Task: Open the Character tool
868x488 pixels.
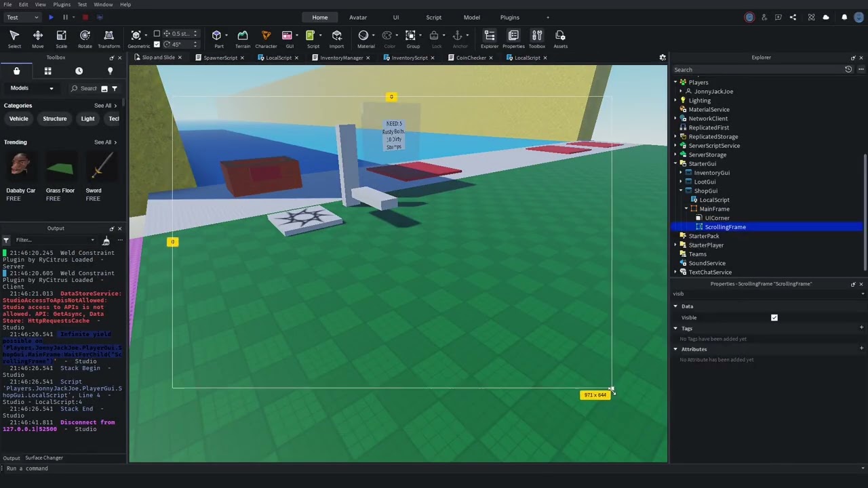Action: (x=266, y=39)
